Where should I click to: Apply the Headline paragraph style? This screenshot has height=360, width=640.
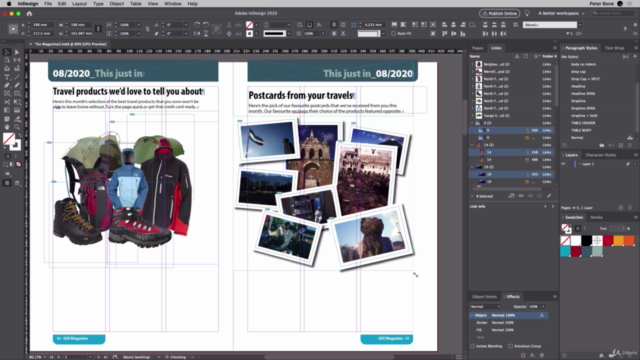coord(578,87)
